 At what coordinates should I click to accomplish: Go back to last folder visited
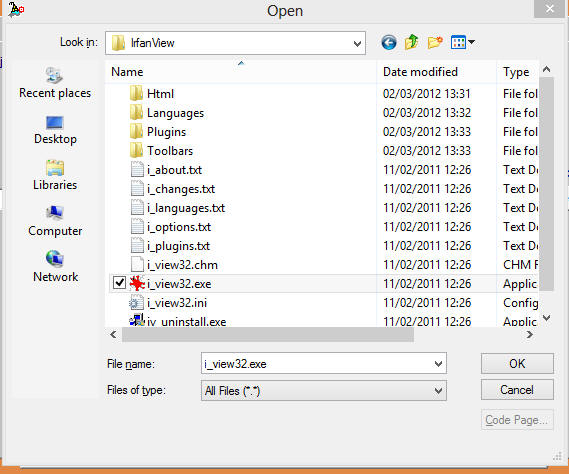(389, 42)
